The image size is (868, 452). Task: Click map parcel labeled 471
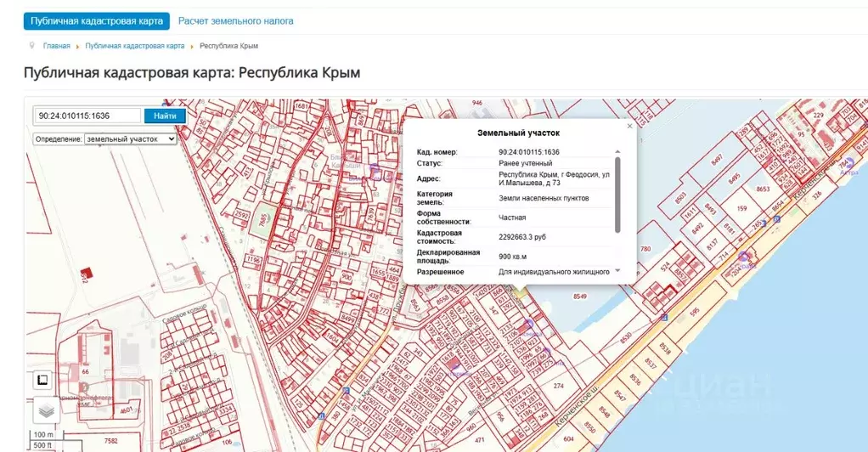(x=479, y=441)
